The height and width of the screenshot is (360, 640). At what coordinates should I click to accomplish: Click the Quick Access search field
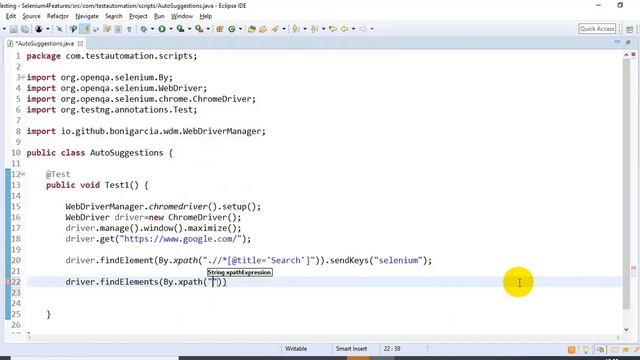click(x=597, y=29)
